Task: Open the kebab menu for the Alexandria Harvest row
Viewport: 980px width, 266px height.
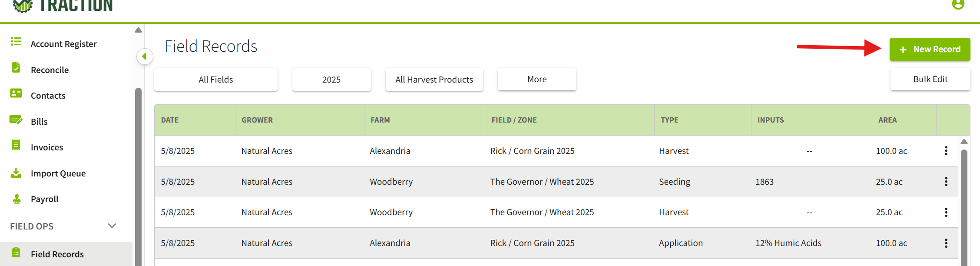Action: click(x=946, y=151)
